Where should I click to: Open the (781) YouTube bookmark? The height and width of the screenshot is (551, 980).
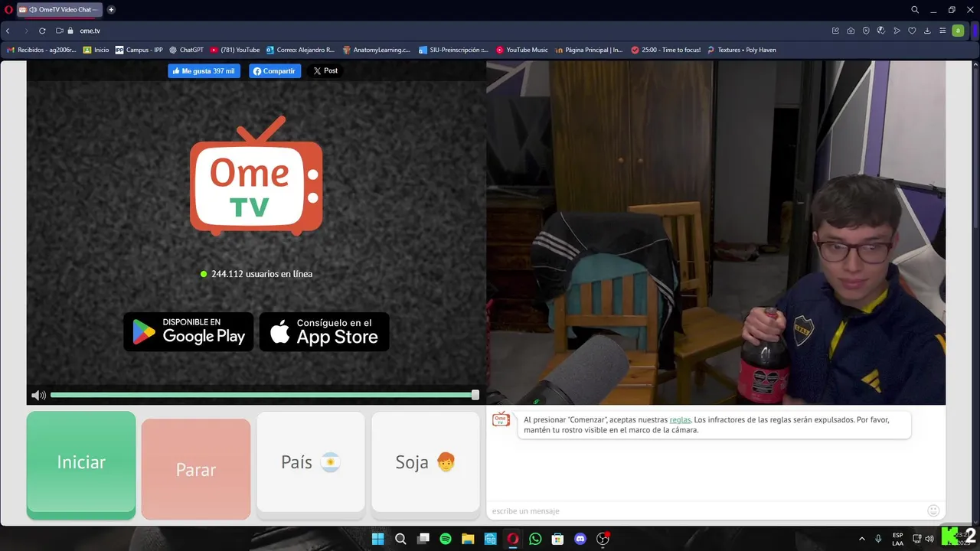[x=234, y=50]
